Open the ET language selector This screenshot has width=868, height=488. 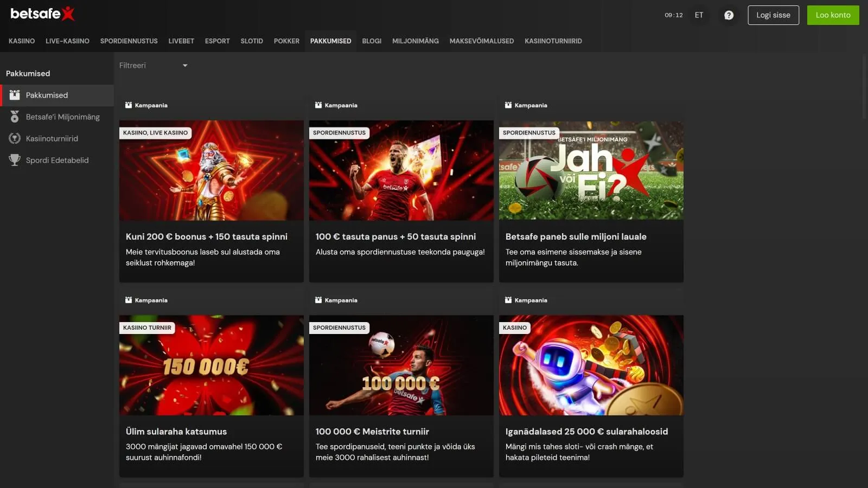(x=699, y=15)
